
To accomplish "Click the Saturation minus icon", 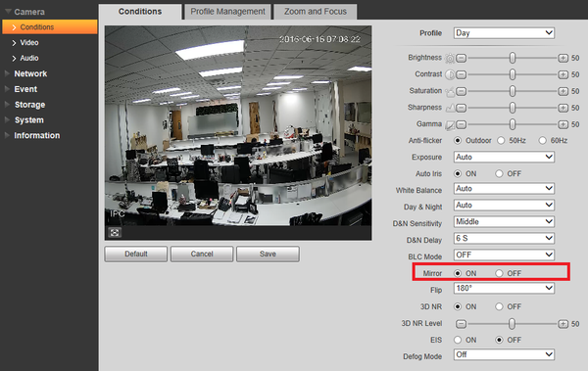I will pos(462,91).
